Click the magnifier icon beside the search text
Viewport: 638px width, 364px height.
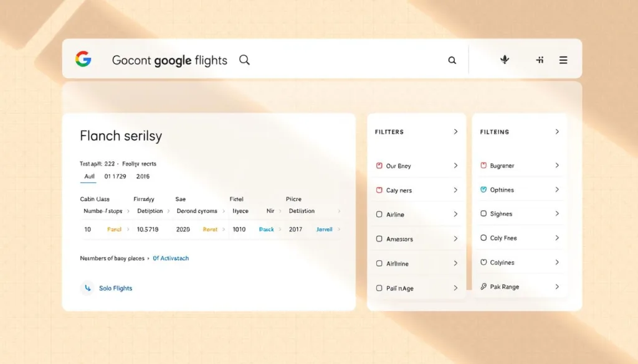tap(244, 60)
